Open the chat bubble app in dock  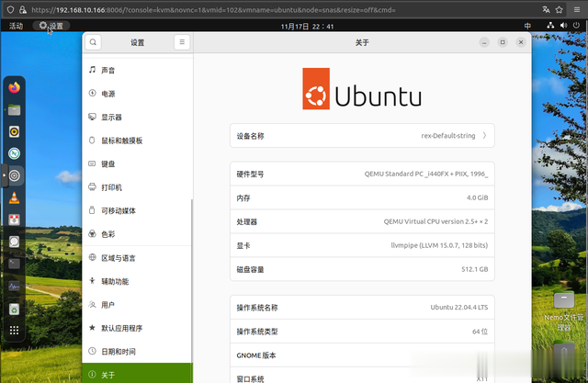15,242
